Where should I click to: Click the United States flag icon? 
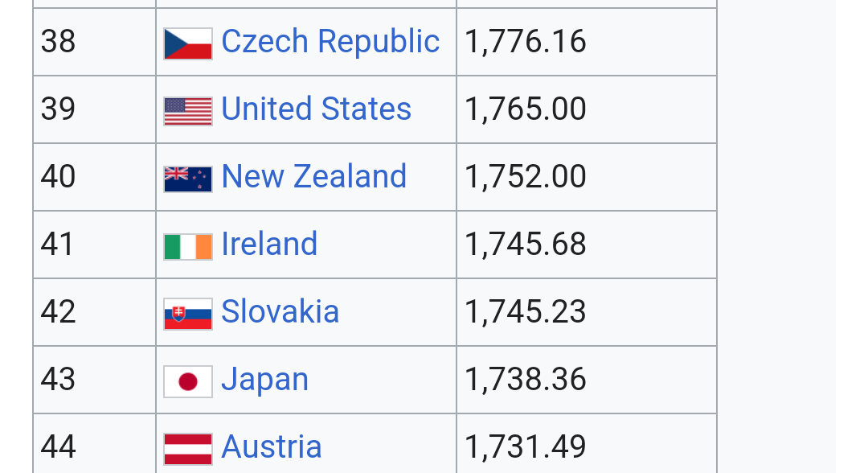point(188,111)
